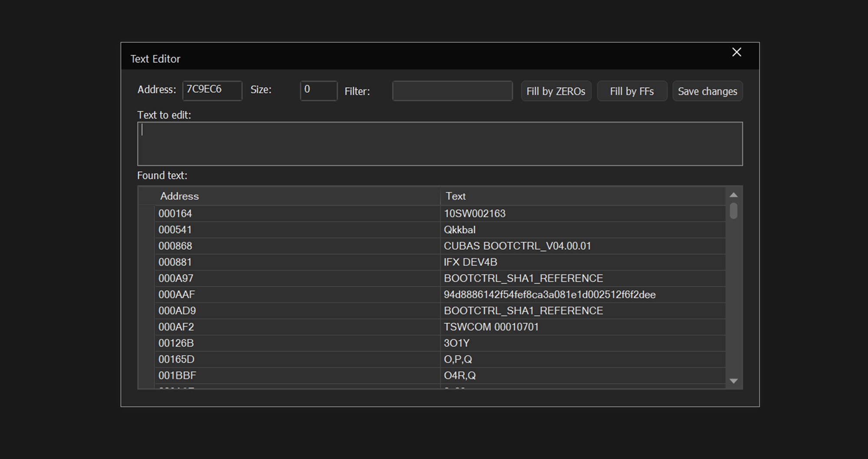Select the IFX DEV4B entry
This screenshot has height=459, width=868.
tap(470, 262)
